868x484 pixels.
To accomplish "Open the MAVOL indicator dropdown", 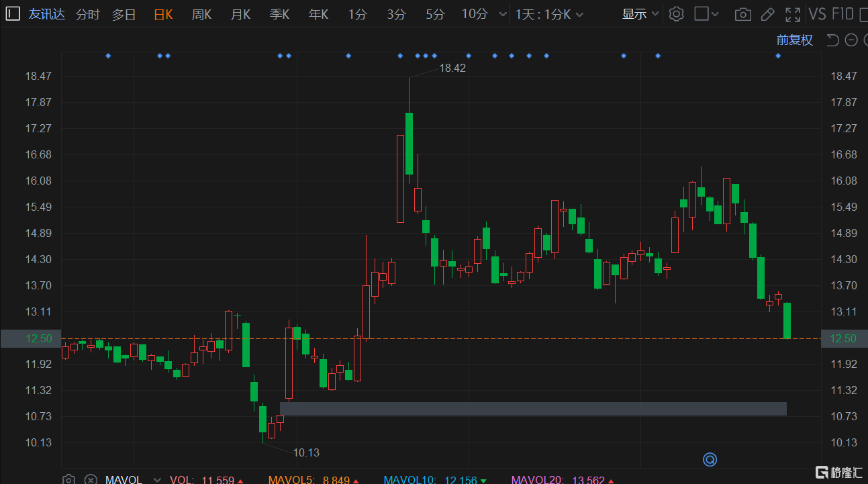I will click(156, 479).
